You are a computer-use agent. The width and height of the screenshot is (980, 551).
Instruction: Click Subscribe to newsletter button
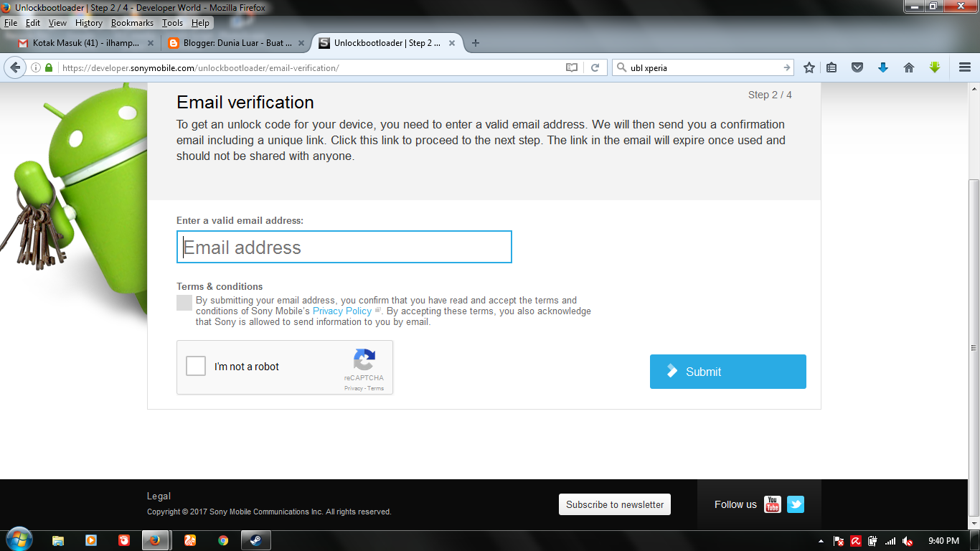[x=615, y=504]
